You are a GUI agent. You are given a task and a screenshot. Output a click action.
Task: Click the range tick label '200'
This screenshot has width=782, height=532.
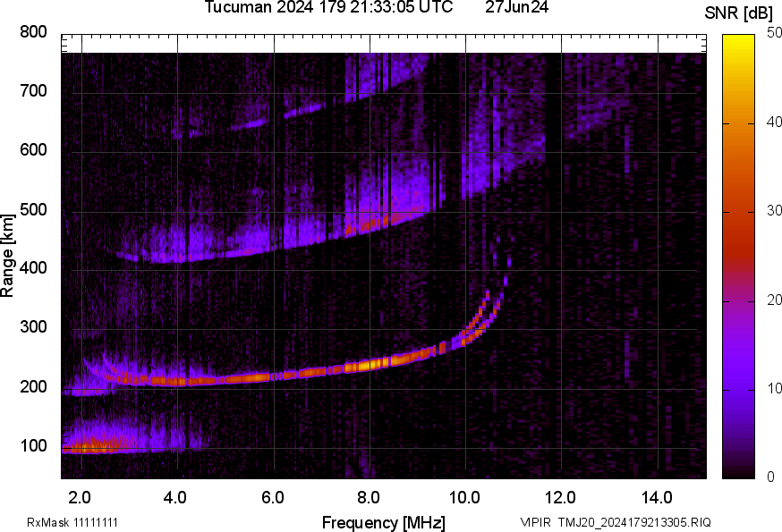pyautogui.click(x=33, y=387)
